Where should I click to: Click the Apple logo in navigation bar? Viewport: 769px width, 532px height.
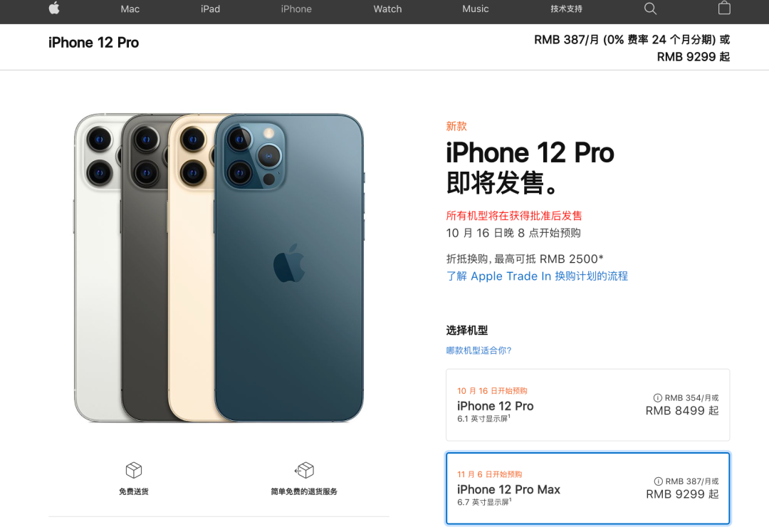54,8
